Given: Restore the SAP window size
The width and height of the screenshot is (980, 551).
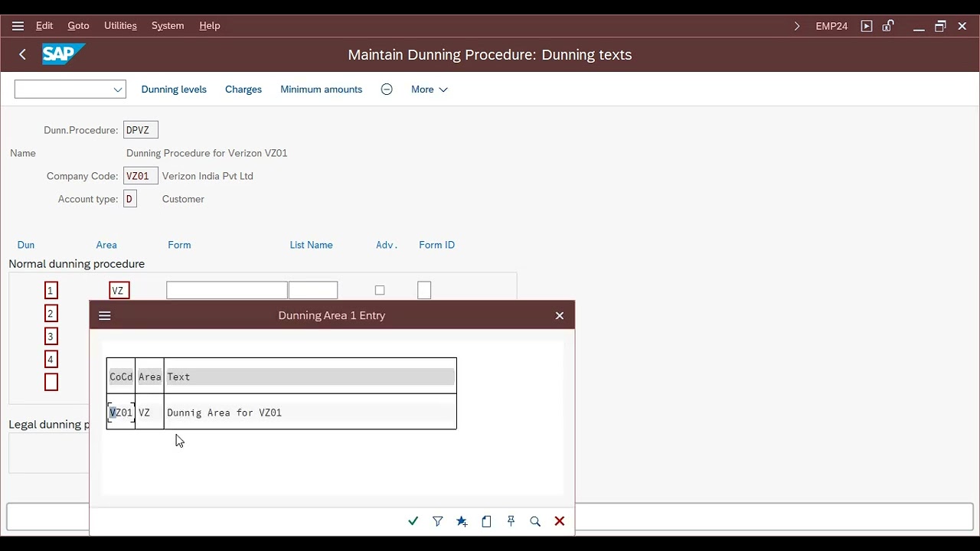Looking at the screenshot, I should tap(940, 26).
